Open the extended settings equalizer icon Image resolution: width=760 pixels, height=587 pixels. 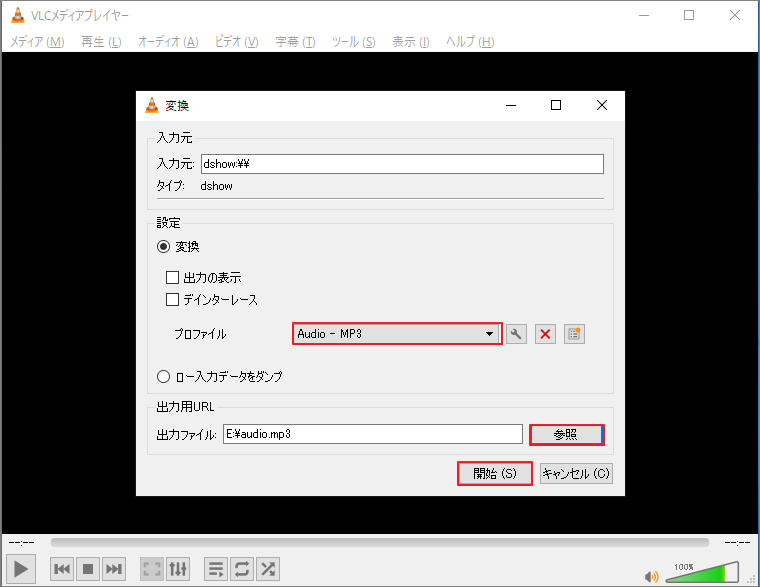pyautogui.click(x=178, y=569)
